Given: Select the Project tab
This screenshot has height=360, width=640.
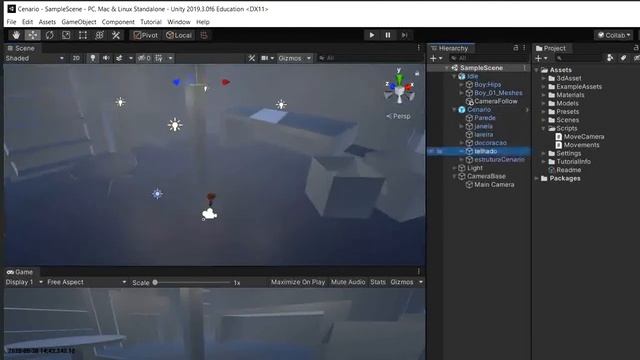Looking at the screenshot, I should click(x=551, y=48).
